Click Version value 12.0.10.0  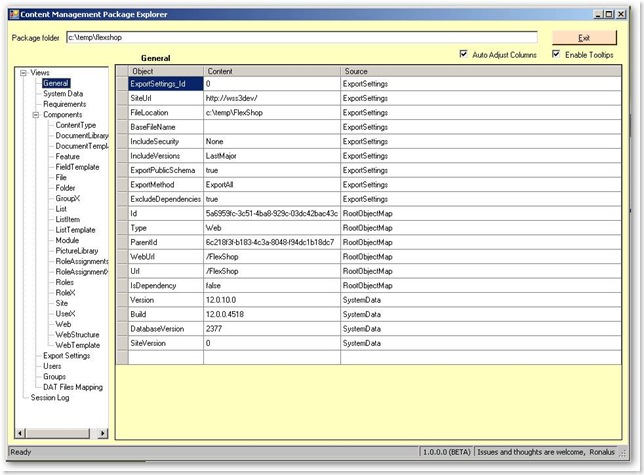[x=272, y=300]
